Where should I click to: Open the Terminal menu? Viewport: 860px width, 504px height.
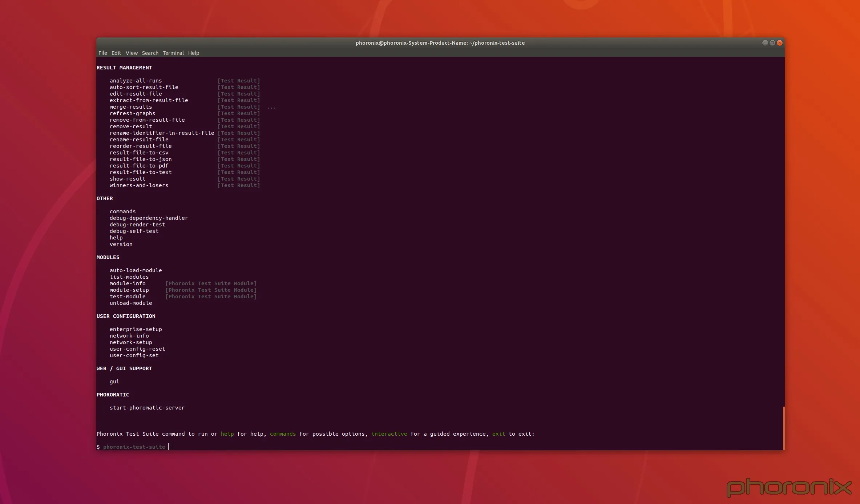pos(173,53)
